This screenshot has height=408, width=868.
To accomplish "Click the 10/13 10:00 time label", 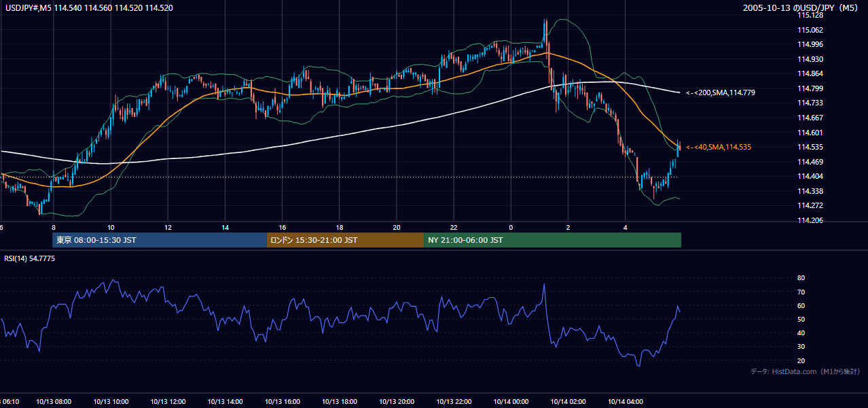I will (x=110, y=402).
